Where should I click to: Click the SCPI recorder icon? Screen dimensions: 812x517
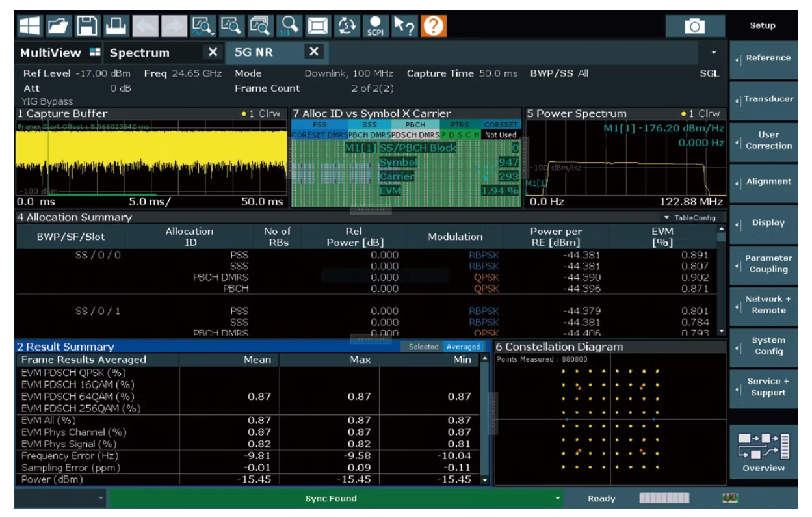click(x=374, y=26)
